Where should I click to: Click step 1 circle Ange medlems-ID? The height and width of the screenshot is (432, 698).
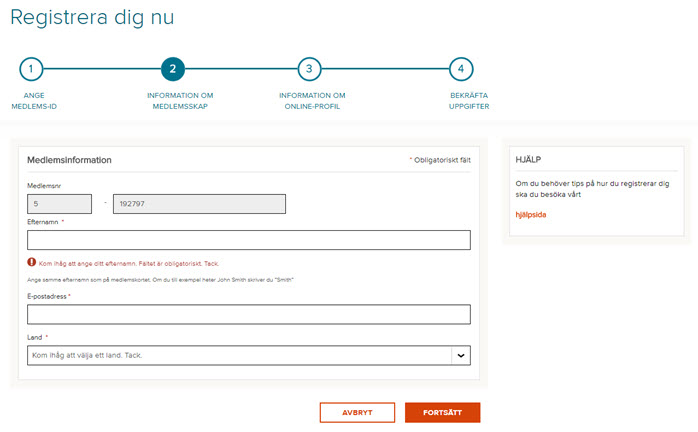click(x=31, y=69)
